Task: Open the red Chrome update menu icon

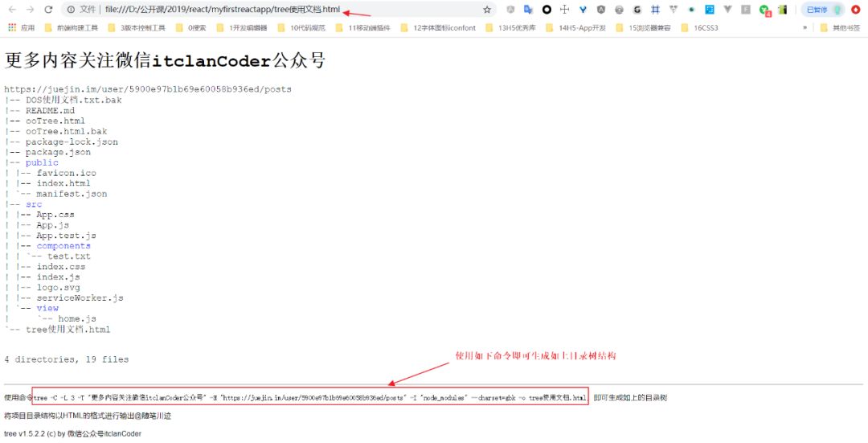Action: (855, 10)
